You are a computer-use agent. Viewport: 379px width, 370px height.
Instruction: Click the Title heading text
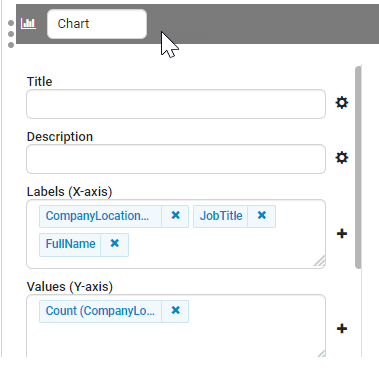click(39, 82)
